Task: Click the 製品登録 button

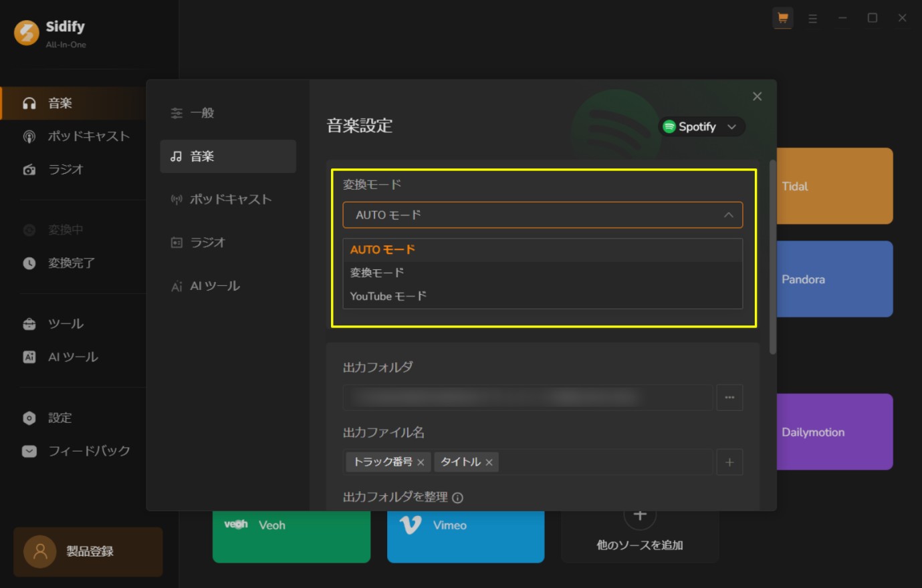Action: point(88,552)
